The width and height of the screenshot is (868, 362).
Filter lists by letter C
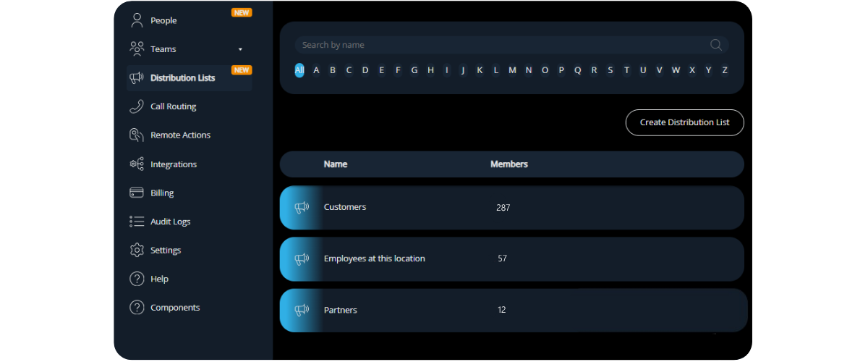[349, 70]
